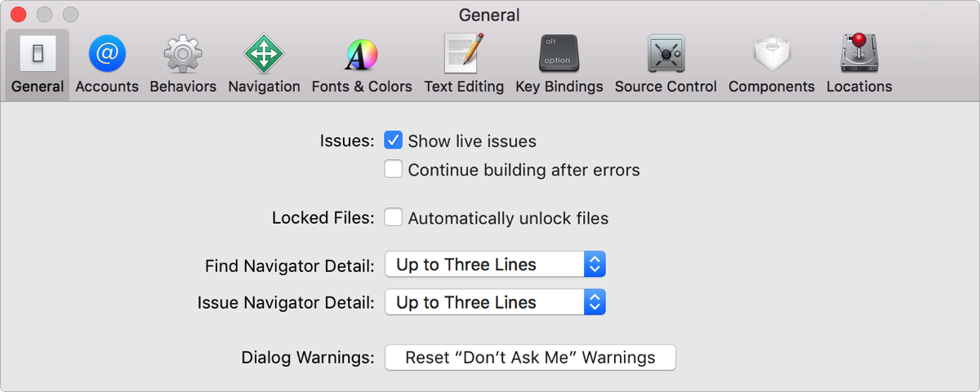Open Find Navigator Detail dropdown
Image resolution: width=980 pixels, height=392 pixels.
[495, 265]
